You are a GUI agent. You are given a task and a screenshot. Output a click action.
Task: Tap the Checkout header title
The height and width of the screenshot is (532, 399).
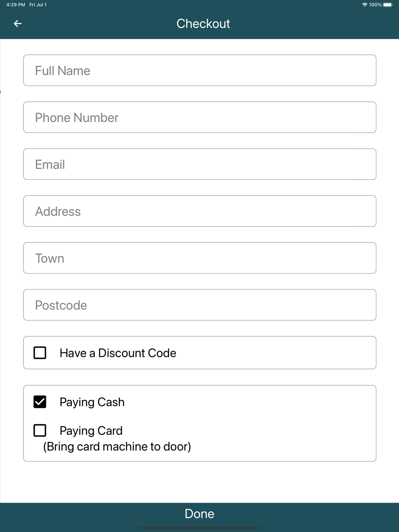203,24
